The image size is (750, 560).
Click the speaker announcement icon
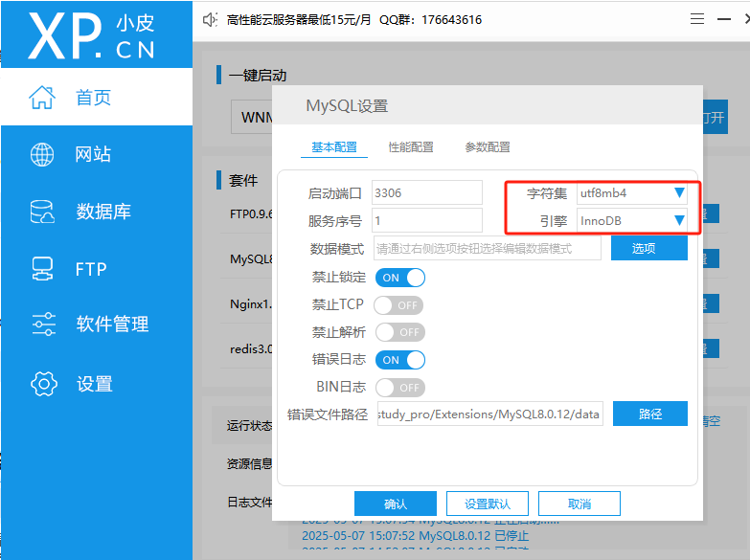(x=210, y=19)
